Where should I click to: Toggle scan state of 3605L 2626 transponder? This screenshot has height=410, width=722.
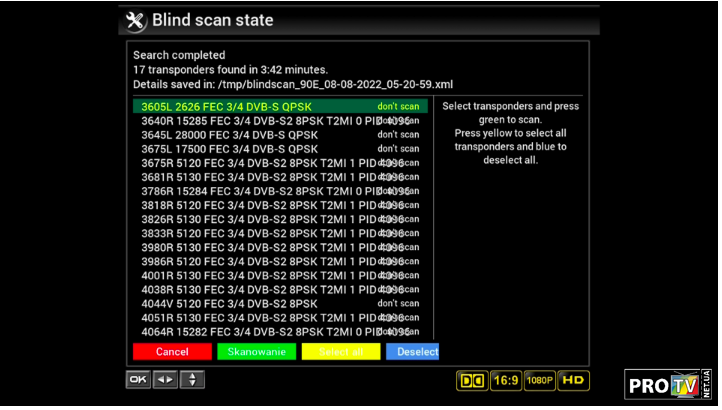click(398, 106)
